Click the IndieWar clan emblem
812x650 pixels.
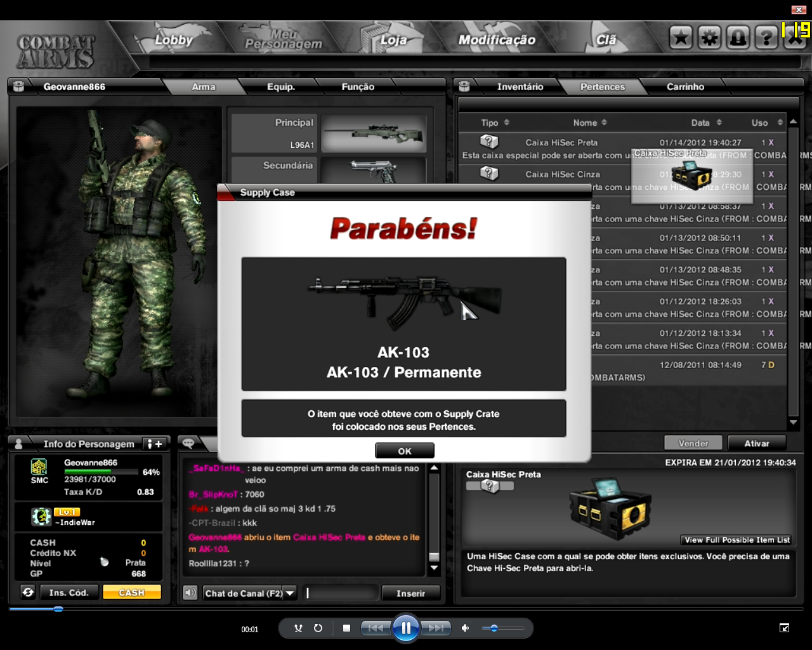click(x=41, y=516)
